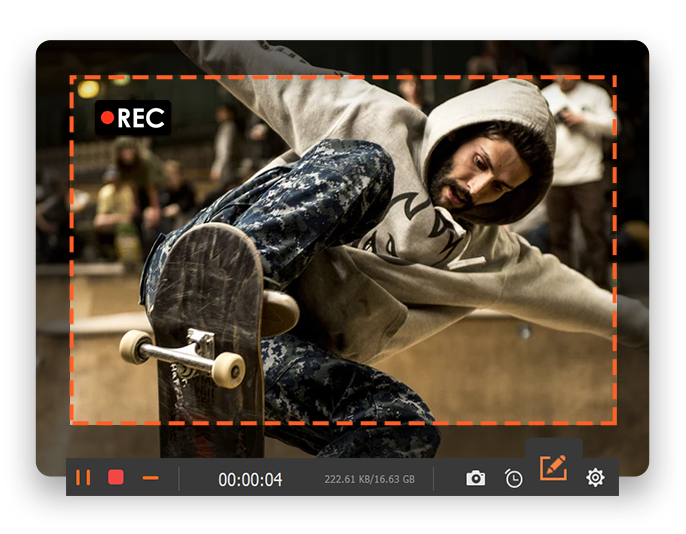Select the top-right corner of the recording frame
The height and width of the screenshot is (534, 686).
[x=615, y=77]
